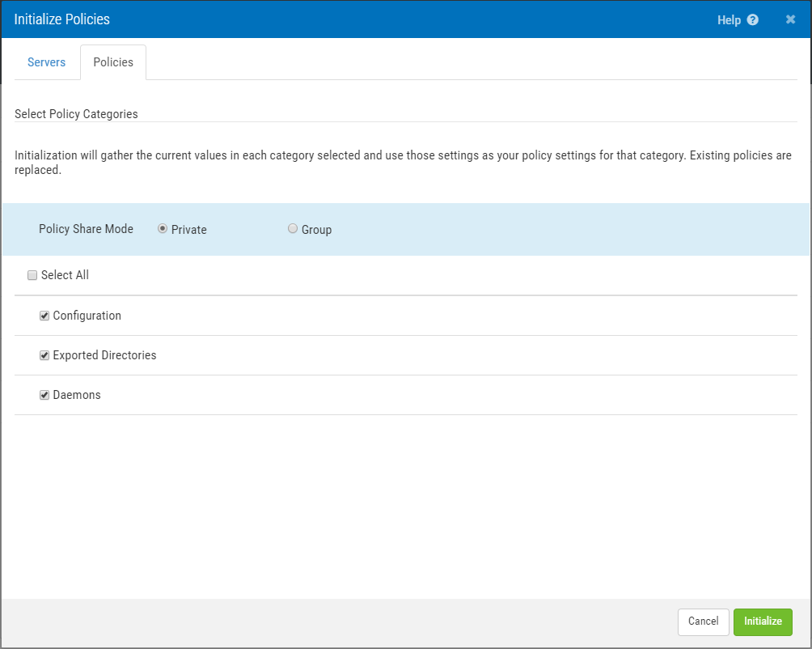Choose the Private policy share mode
Image resolution: width=812 pixels, height=649 pixels.
(x=163, y=228)
